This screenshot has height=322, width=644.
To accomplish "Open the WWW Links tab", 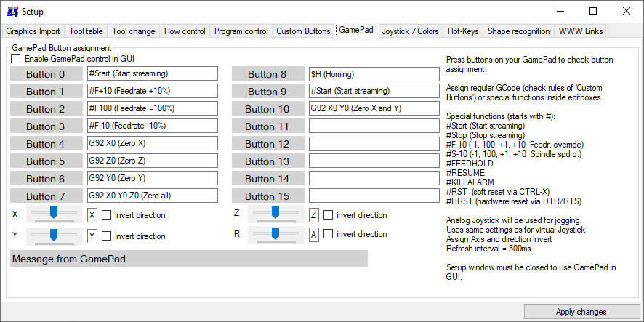I will (580, 31).
